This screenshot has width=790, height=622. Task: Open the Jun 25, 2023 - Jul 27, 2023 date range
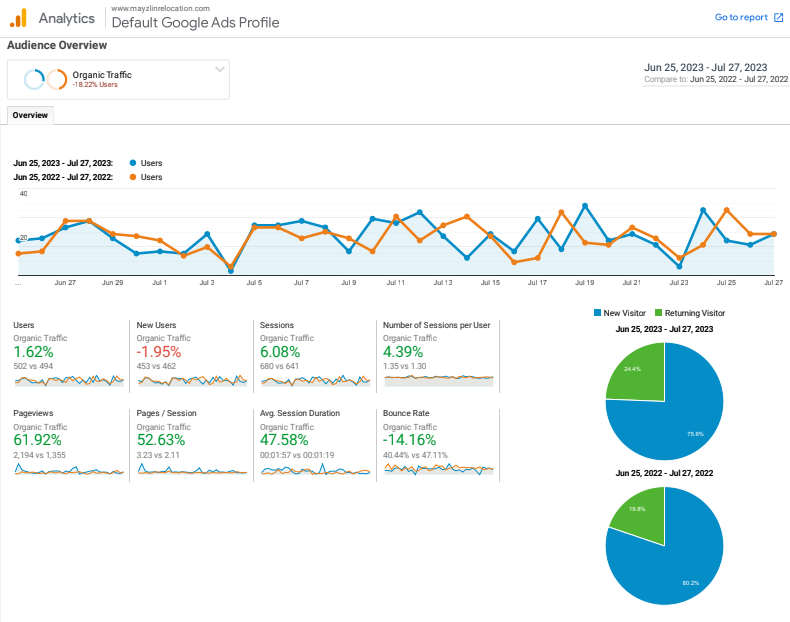tap(706, 67)
